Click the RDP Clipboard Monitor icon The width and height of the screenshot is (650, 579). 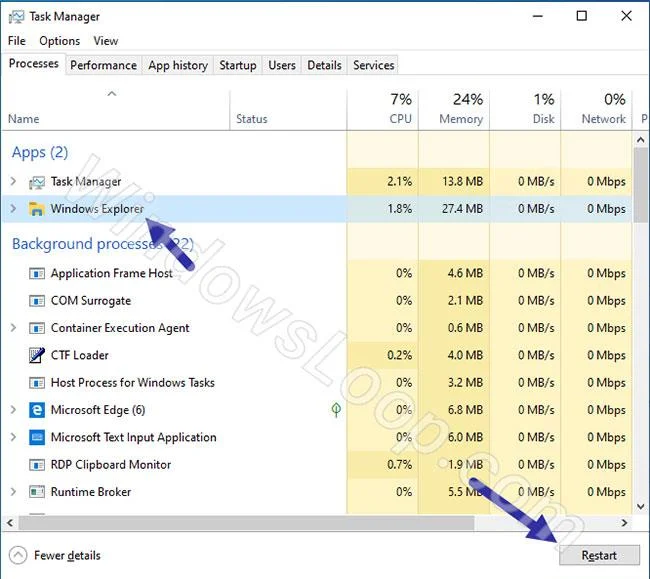(x=37, y=465)
